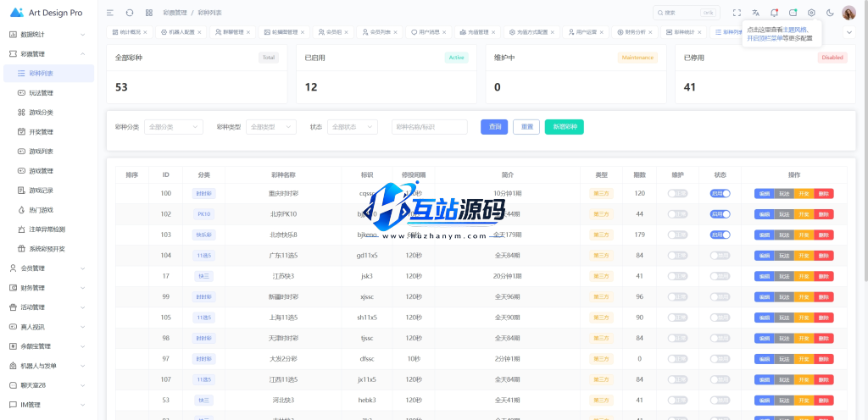The image size is (868, 420).
Task: Click the refresh page icon in the header
Action: tap(130, 13)
